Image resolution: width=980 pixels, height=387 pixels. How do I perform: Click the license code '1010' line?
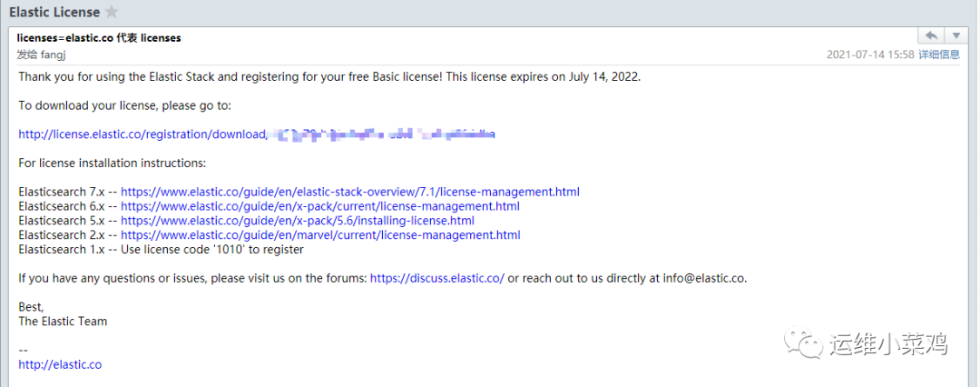coord(161,249)
